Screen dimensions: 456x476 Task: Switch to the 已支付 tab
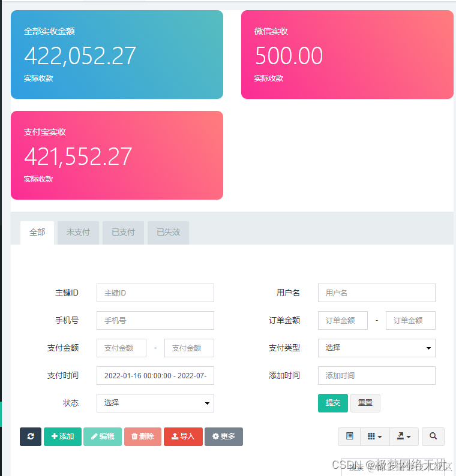pyautogui.click(x=124, y=233)
